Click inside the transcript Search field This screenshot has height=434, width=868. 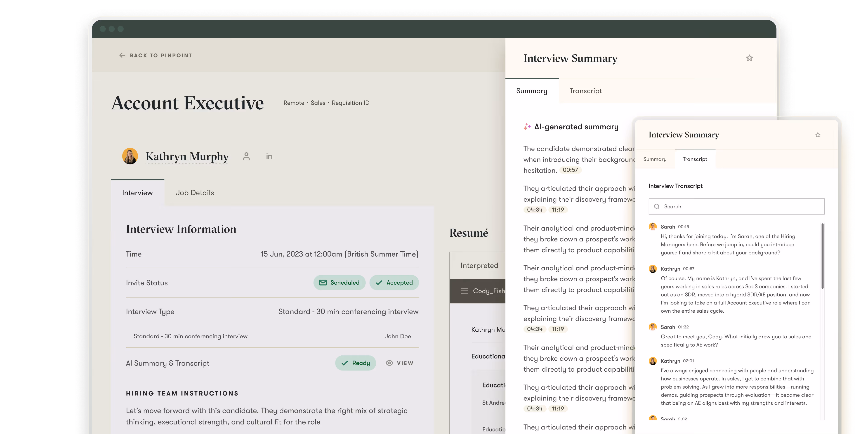736,207
